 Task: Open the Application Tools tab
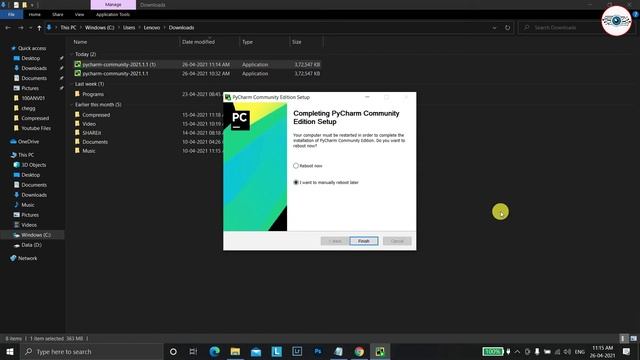[113, 14]
